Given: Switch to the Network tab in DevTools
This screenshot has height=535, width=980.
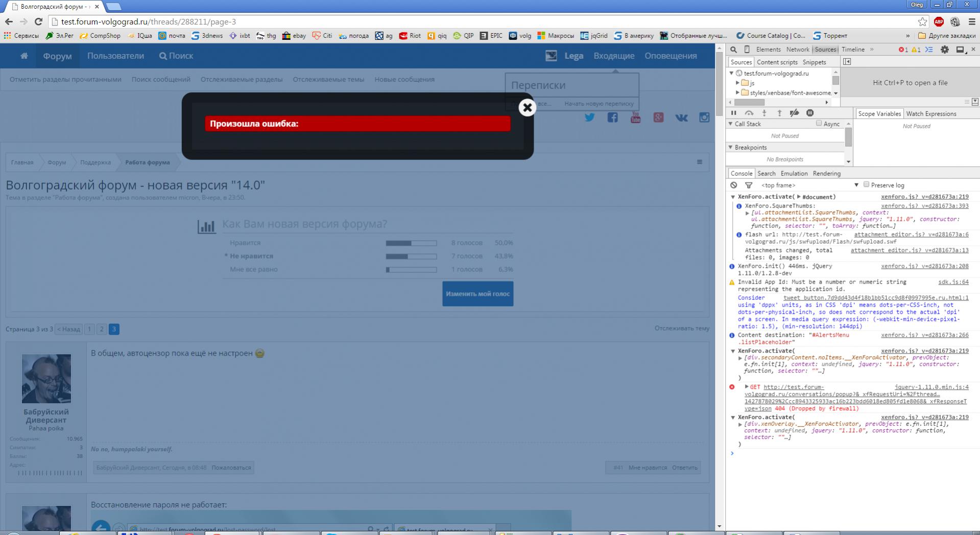Looking at the screenshot, I should click(x=797, y=50).
